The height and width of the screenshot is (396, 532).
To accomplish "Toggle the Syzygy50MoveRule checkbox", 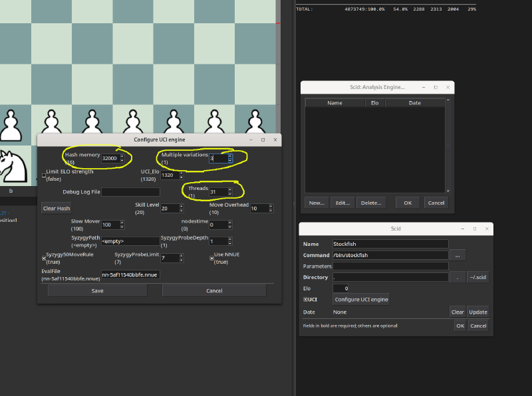I will tap(44, 258).
